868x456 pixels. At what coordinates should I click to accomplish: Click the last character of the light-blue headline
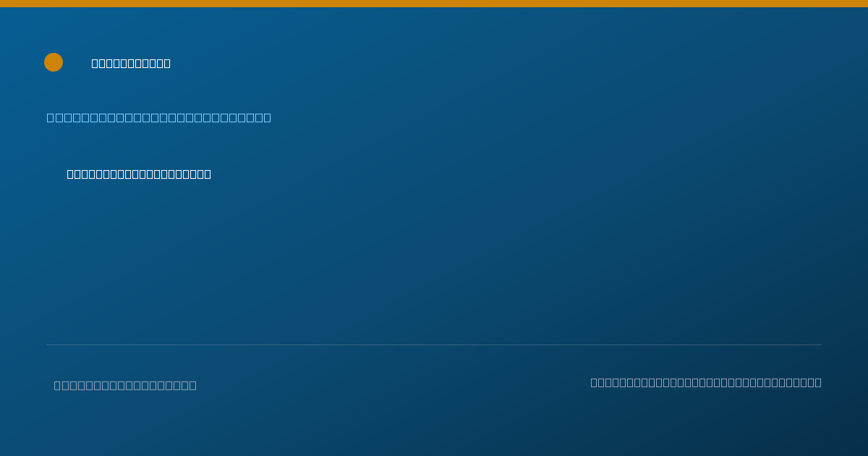267,118
